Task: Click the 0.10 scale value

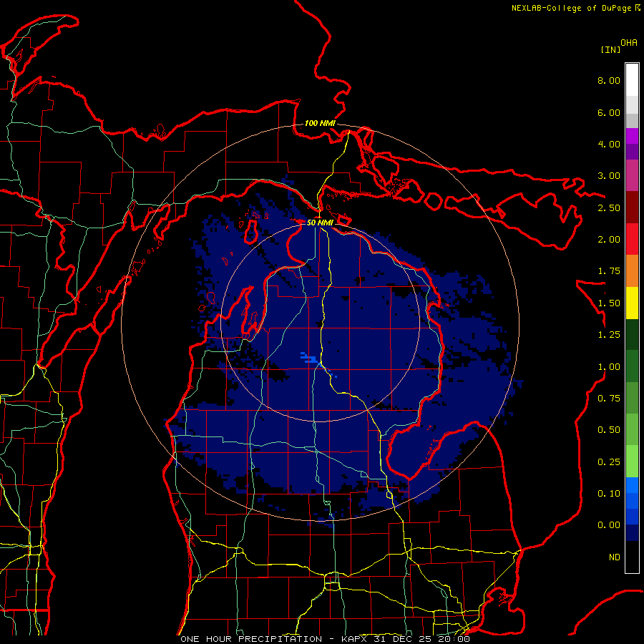Action: point(609,494)
